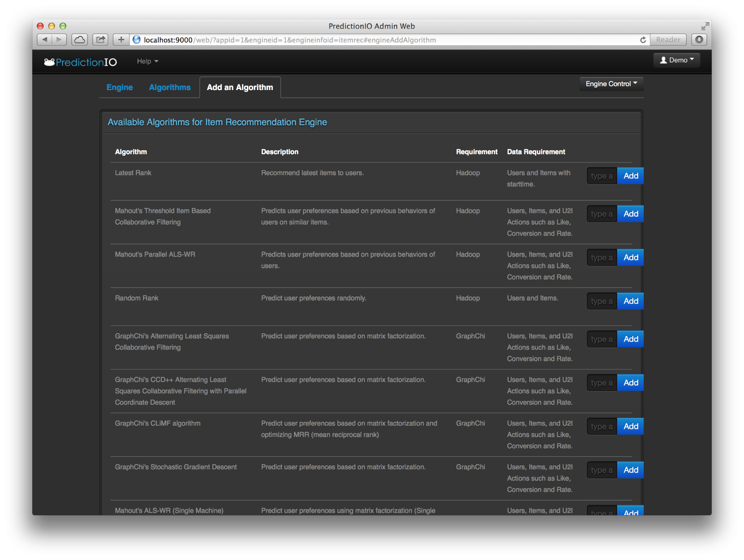Click 'Mahout's Parallel ALS-WR' name
The image size is (744, 560).
pos(155,255)
